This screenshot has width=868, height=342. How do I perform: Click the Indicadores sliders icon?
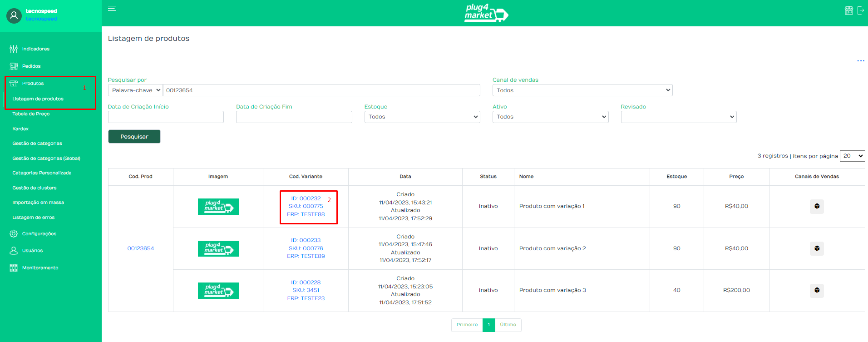coord(14,49)
